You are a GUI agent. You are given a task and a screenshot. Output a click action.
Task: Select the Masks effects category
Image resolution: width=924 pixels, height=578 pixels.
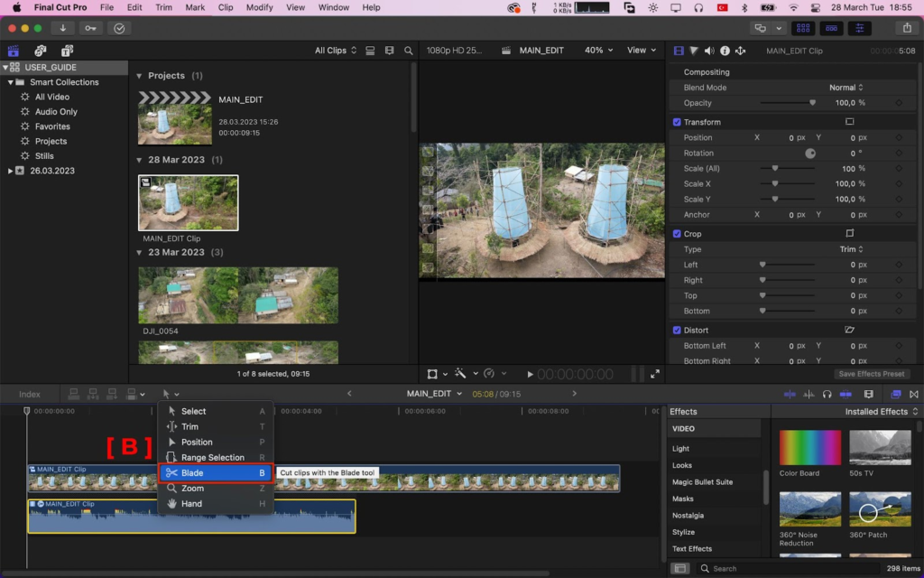[683, 499]
